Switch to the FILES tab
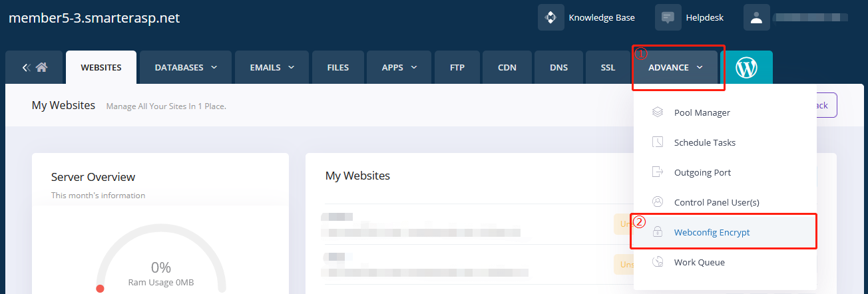 [x=337, y=67]
